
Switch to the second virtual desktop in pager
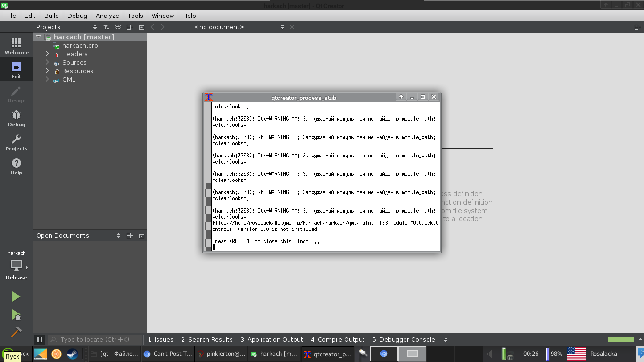412,354
